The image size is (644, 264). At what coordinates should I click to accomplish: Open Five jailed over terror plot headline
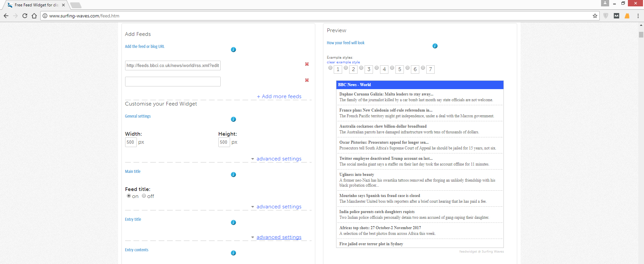(371, 244)
